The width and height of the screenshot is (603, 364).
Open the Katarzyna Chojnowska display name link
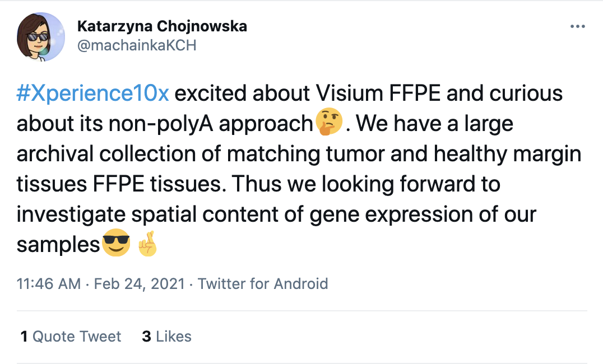(x=163, y=26)
